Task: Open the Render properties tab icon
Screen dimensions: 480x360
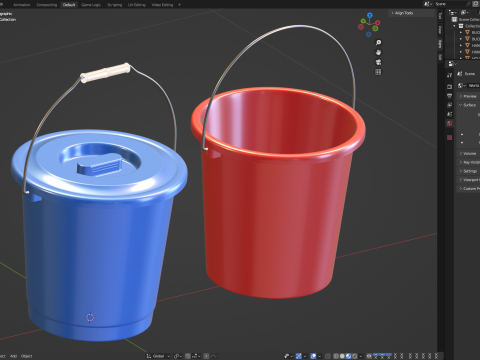Action: (x=449, y=86)
